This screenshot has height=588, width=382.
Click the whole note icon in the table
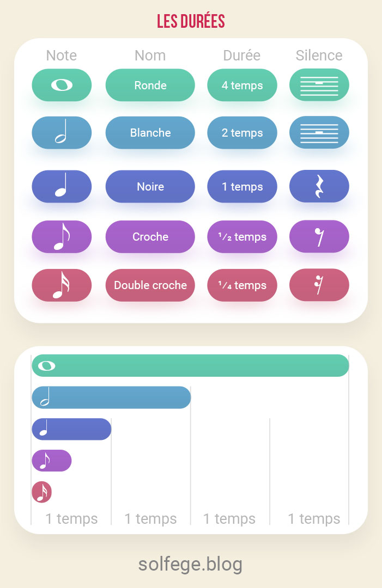[62, 85]
